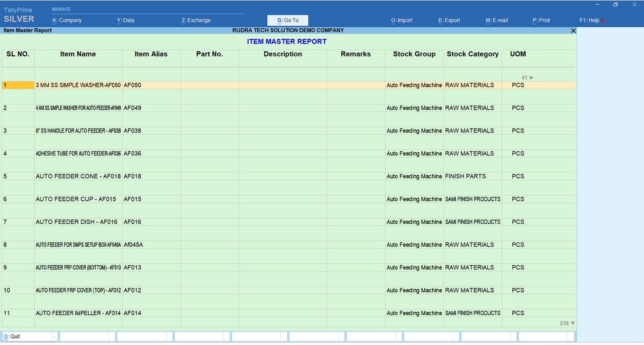Open the K: Company menu
The width and height of the screenshot is (644, 345).
67,20
